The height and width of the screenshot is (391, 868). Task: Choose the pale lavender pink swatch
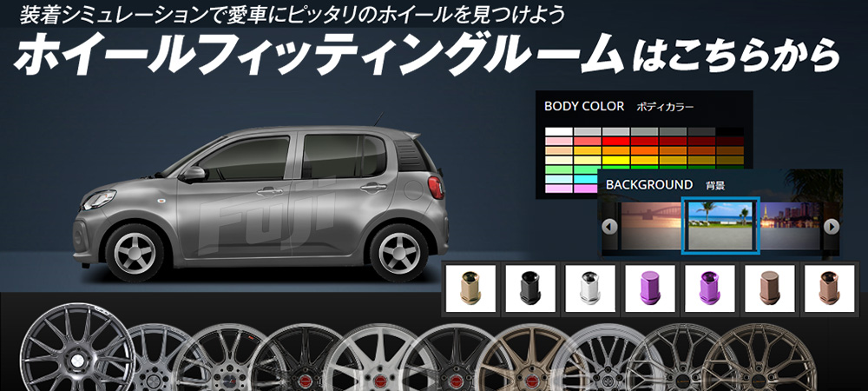[x=558, y=189]
